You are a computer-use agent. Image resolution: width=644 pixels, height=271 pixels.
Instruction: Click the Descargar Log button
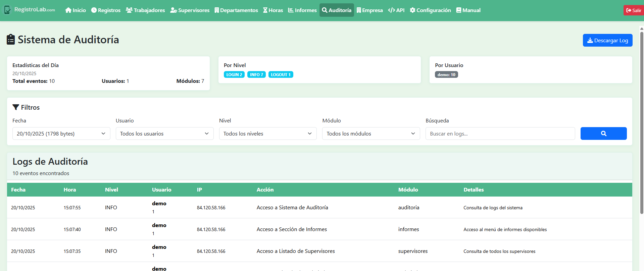(607, 40)
